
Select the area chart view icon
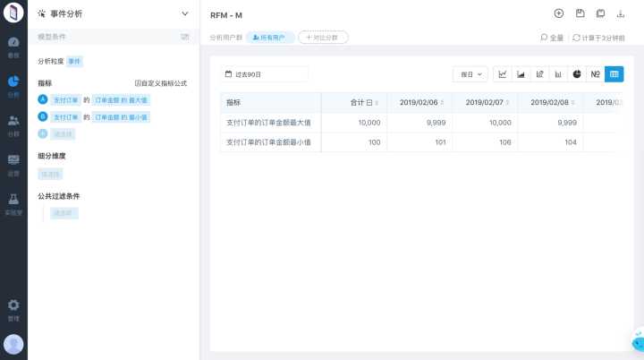coord(521,74)
